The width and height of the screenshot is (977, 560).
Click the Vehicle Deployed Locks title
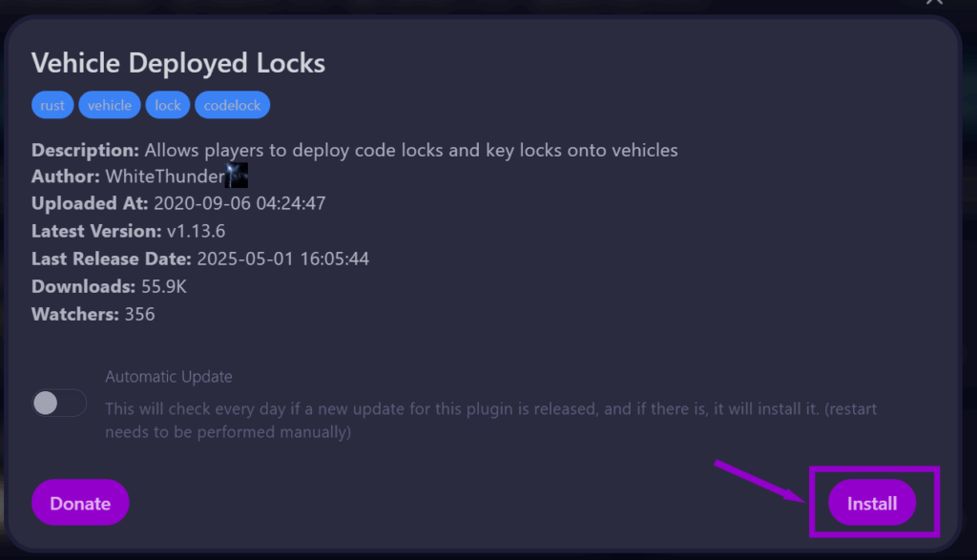pyautogui.click(x=178, y=63)
